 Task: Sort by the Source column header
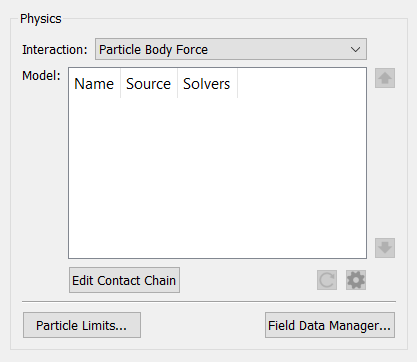pos(149,84)
